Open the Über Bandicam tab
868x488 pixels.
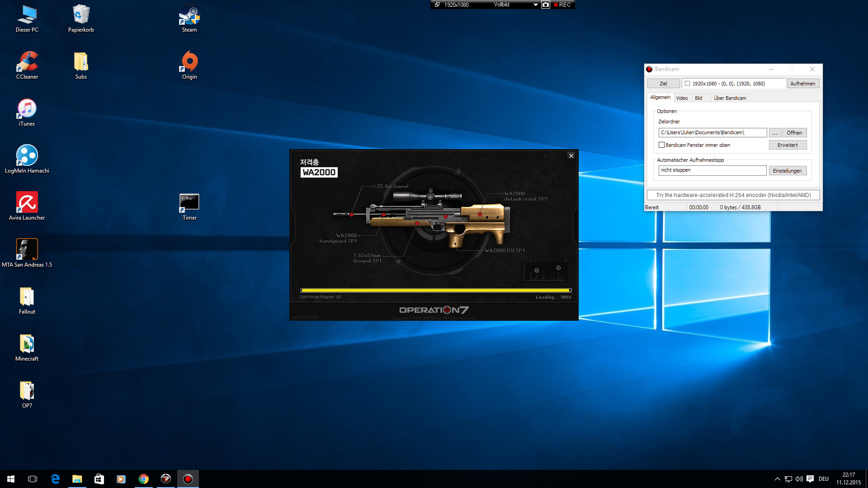730,98
